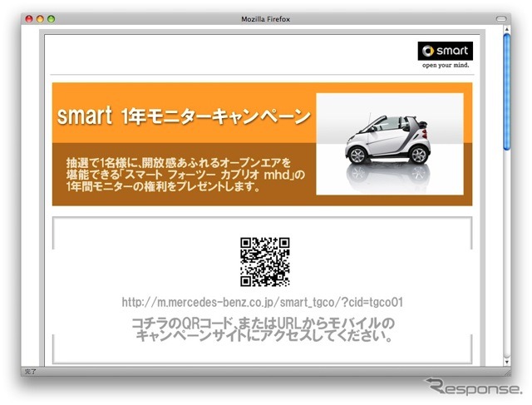Click the コチラのQRコード instruction text
The width and height of the screenshot is (532, 405).
tap(264, 329)
